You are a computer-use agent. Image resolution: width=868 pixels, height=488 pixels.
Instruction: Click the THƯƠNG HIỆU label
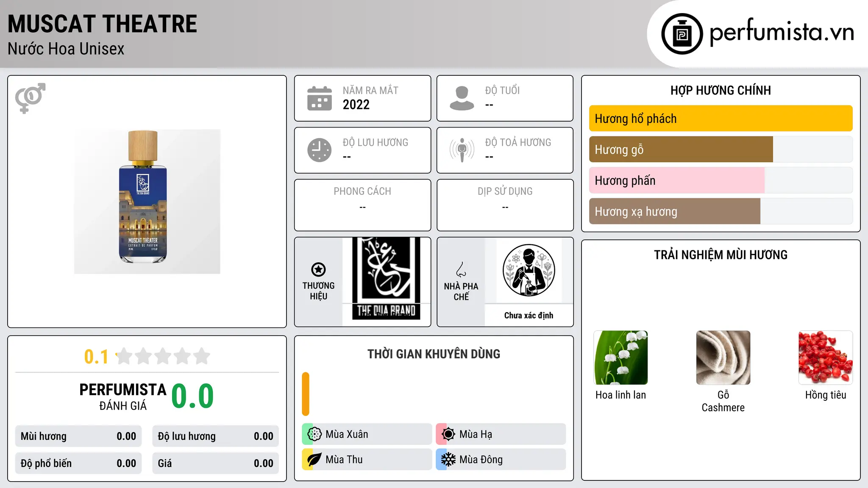point(318,291)
